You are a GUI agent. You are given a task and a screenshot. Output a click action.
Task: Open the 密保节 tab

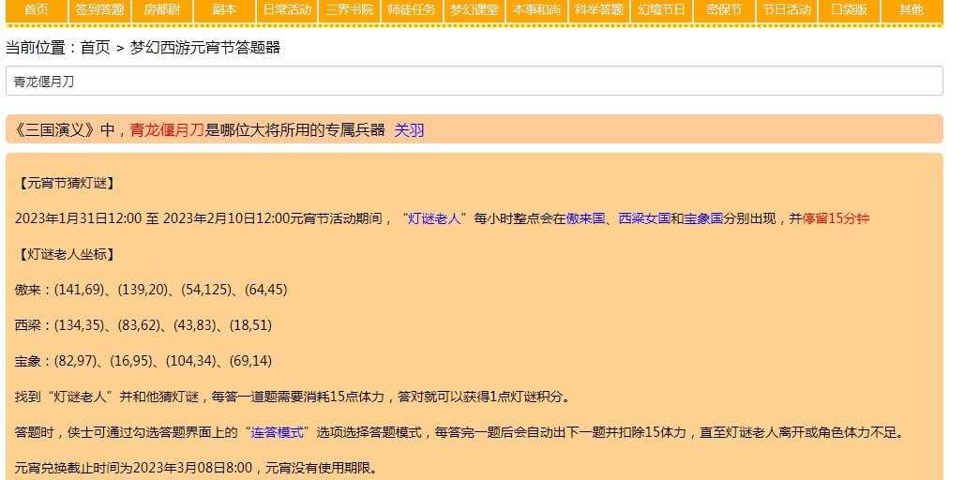point(724,10)
